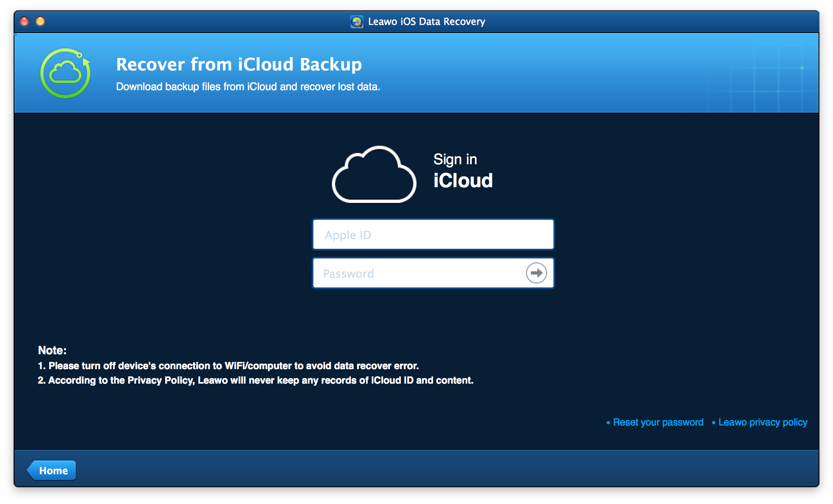Click the Recover from iCloud Backup heading

click(239, 64)
